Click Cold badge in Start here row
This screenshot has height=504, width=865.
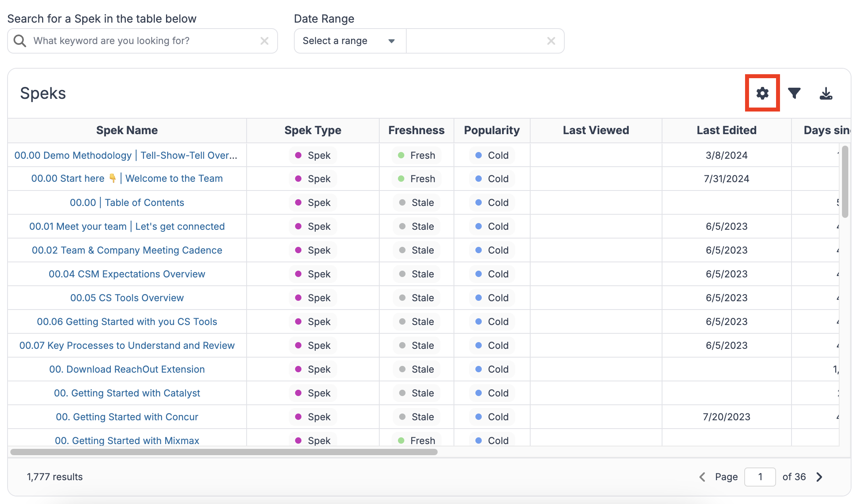[x=492, y=179]
